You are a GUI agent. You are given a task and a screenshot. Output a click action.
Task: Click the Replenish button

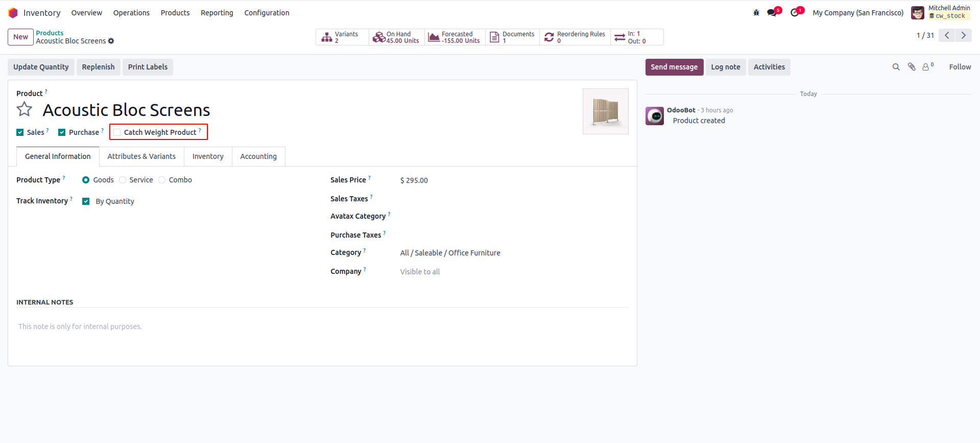click(x=99, y=67)
